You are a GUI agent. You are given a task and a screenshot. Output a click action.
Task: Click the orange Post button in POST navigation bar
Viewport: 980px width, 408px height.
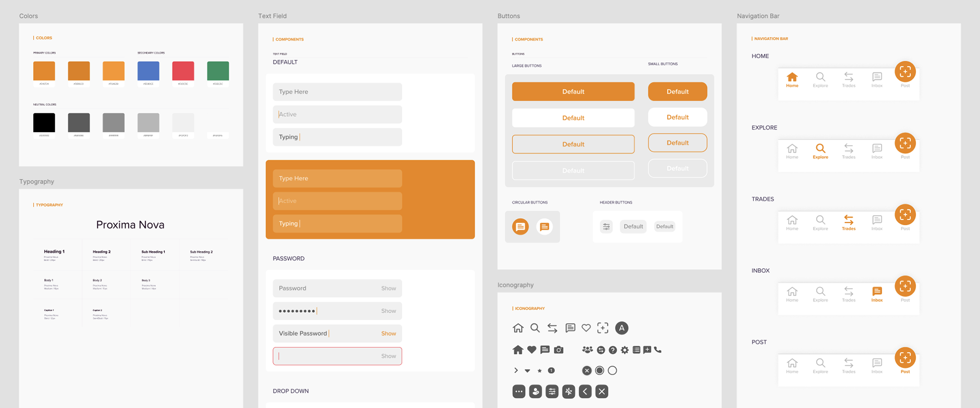click(x=905, y=358)
